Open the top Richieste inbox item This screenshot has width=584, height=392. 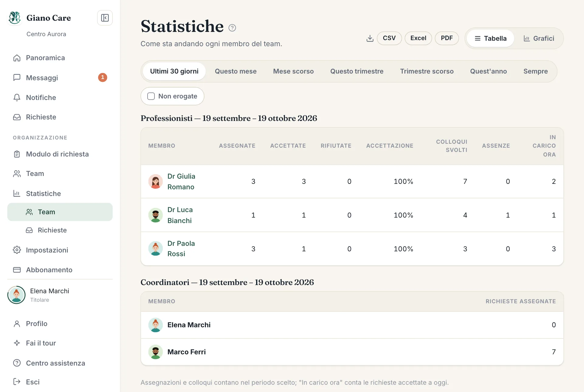pos(60,117)
